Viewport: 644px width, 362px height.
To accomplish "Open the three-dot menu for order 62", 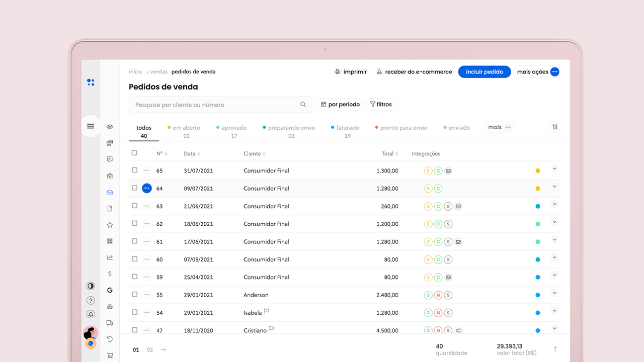I will (x=147, y=224).
